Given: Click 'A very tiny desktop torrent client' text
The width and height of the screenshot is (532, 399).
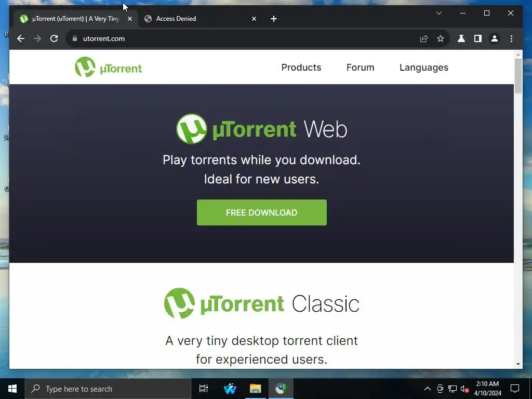Looking at the screenshot, I should tap(262, 341).
